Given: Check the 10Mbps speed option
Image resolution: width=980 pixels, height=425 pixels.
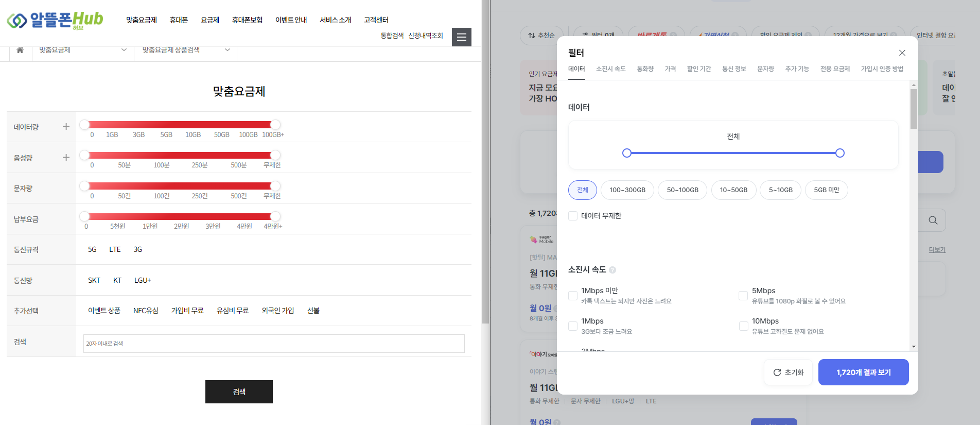Looking at the screenshot, I should (743, 326).
